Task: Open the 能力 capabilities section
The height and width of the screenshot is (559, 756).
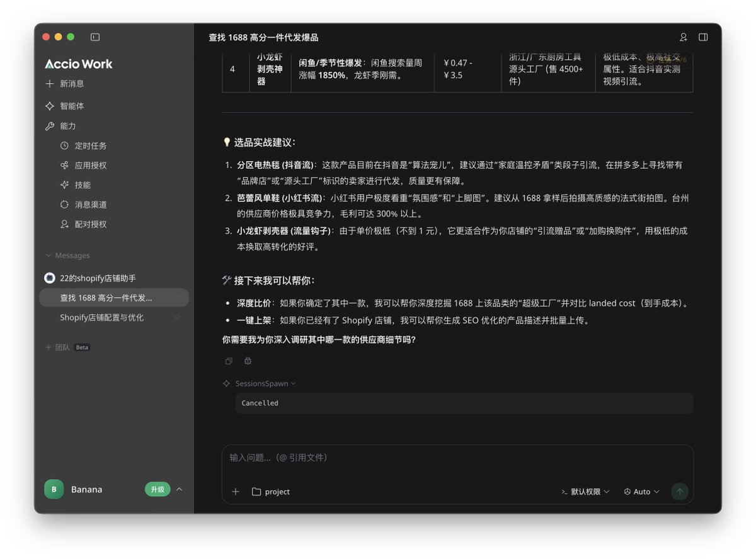Action: pos(60,126)
